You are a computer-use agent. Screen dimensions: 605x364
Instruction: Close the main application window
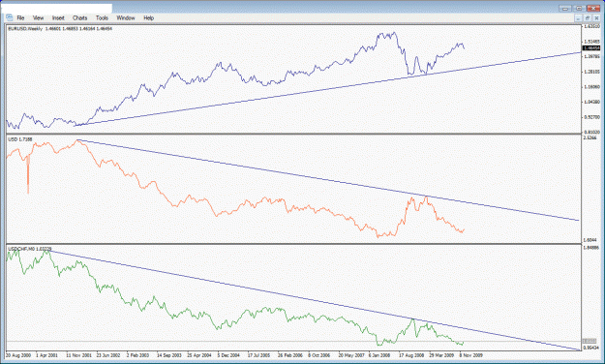pos(593,8)
